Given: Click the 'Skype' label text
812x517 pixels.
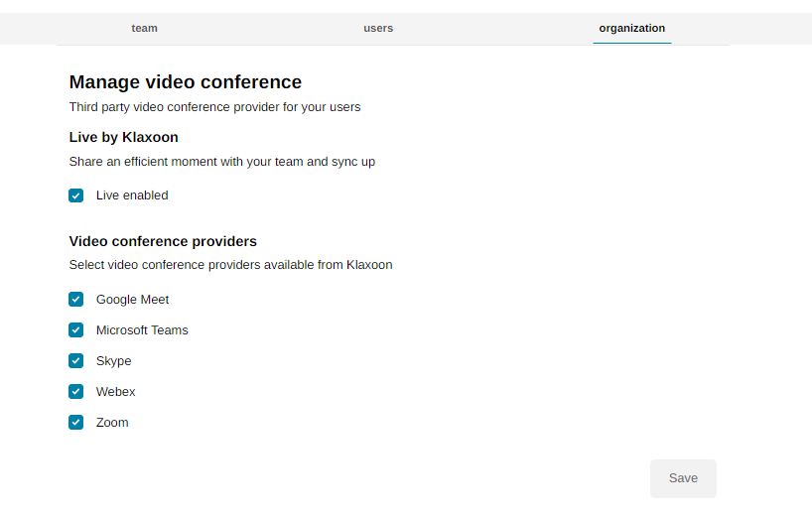Looking at the screenshot, I should (x=113, y=361).
